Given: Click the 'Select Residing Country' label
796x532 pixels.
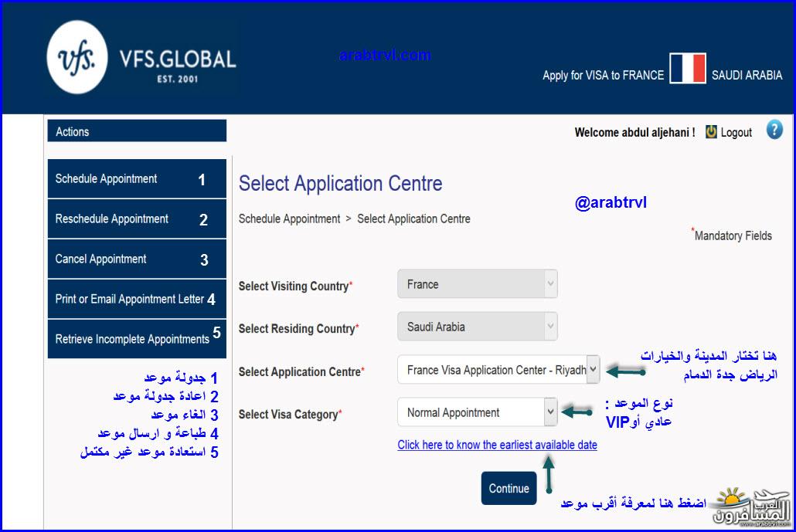Looking at the screenshot, I should point(297,329).
